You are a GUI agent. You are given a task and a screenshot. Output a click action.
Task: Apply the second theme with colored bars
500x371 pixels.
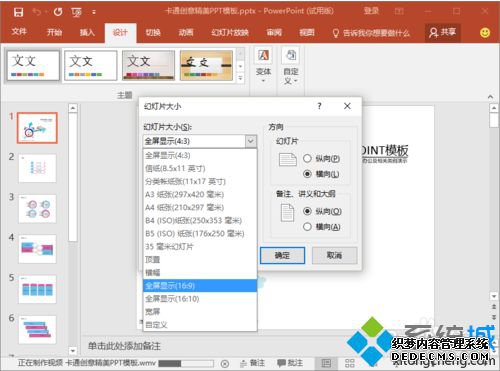(x=91, y=65)
